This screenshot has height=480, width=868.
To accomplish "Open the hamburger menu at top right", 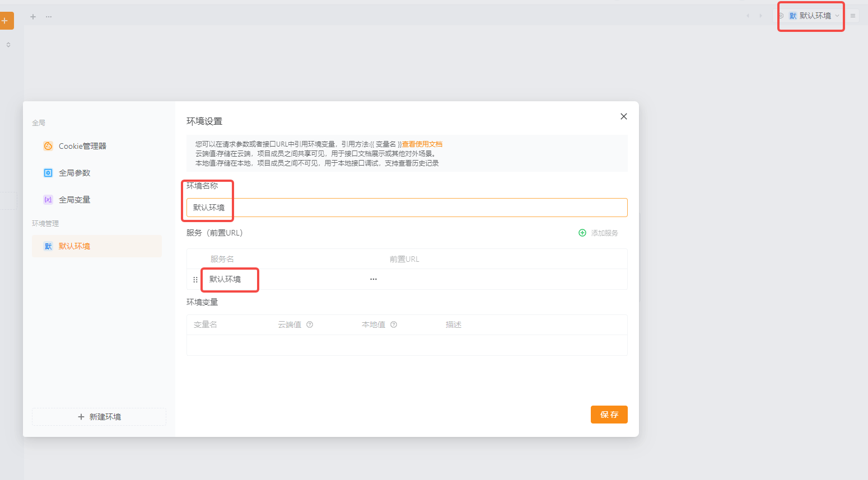I will 853,16.
